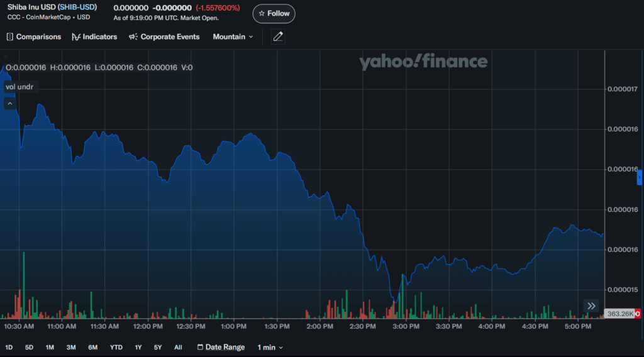Click the 10:30 AM time axis label
The image size is (644, 357).
19,326
